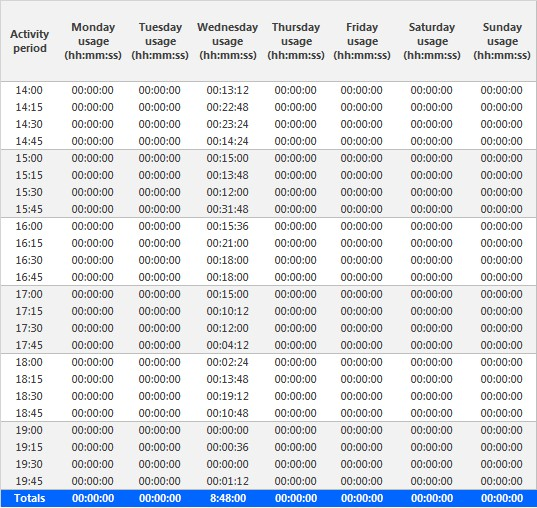The height and width of the screenshot is (508, 537).
Task: Click the Thursday usage column header
Action: [x=296, y=41]
